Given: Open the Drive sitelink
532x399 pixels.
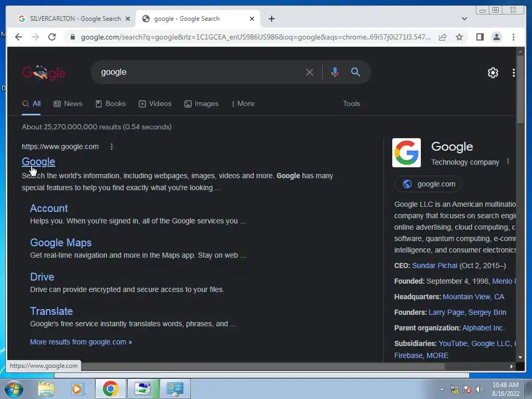Looking at the screenshot, I should [42, 277].
